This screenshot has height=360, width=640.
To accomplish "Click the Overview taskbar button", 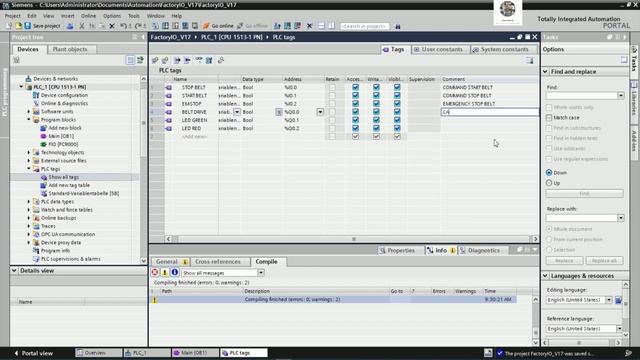I will pos(98,353).
